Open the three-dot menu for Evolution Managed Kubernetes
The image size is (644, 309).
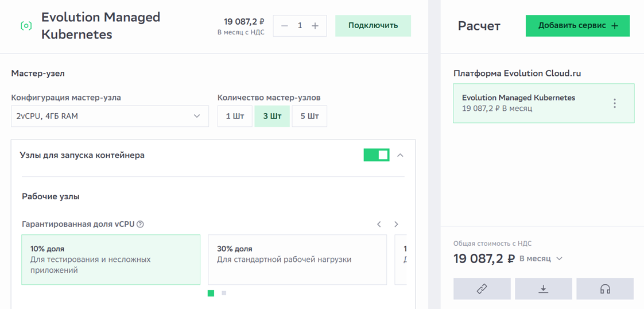coord(615,103)
